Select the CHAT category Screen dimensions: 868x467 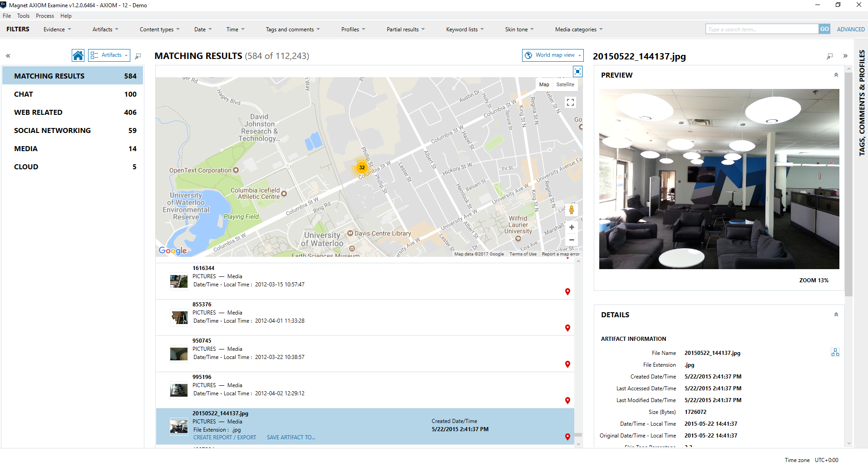click(73, 94)
